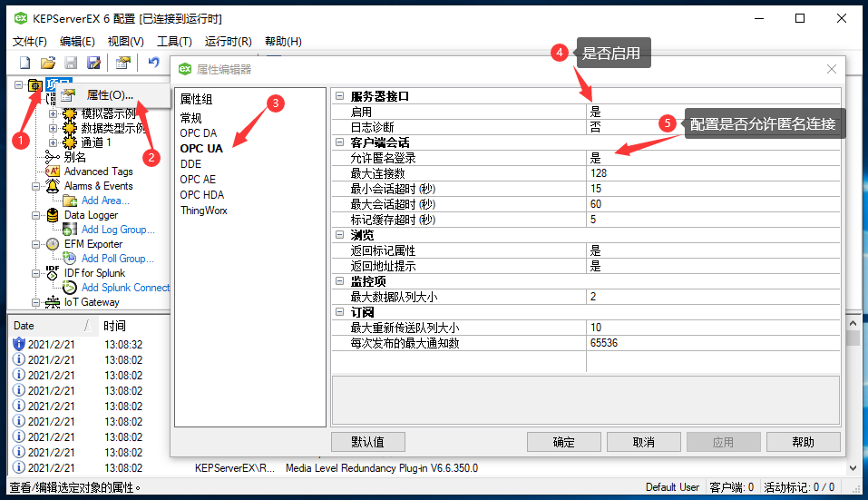The width and height of the screenshot is (868, 500).
Task: Collapse the 订阅 property section
Action: [340, 312]
